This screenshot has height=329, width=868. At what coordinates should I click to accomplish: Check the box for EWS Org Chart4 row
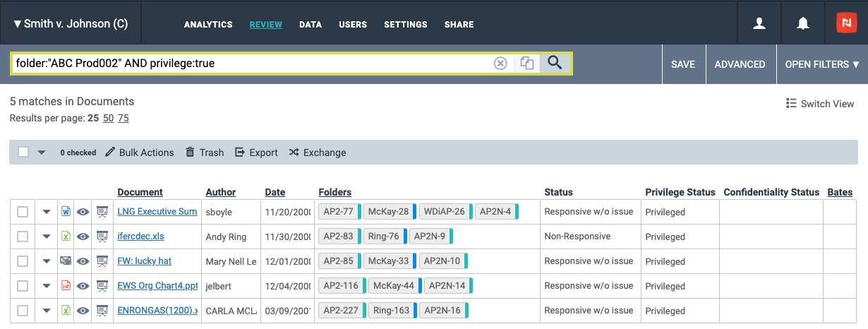coord(23,286)
